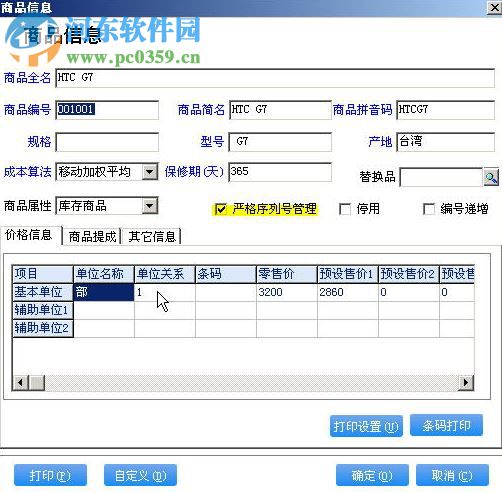Select the 基本单位 row header

pyautogui.click(x=43, y=292)
